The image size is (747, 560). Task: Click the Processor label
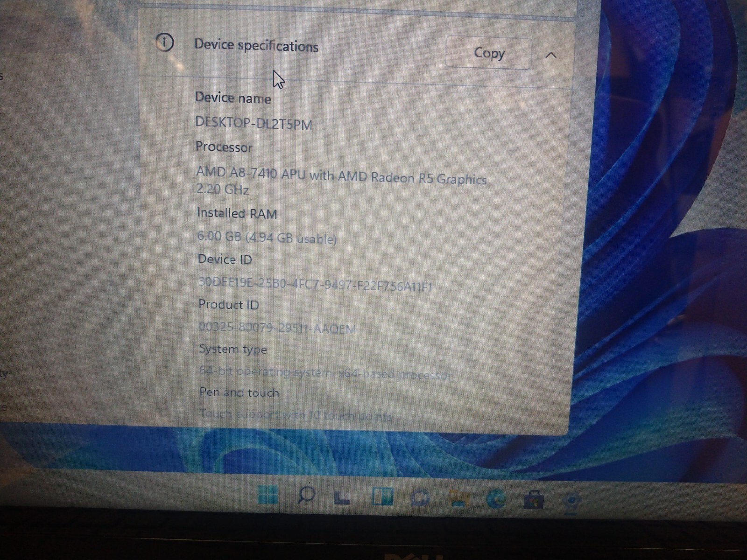tap(224, 147)
